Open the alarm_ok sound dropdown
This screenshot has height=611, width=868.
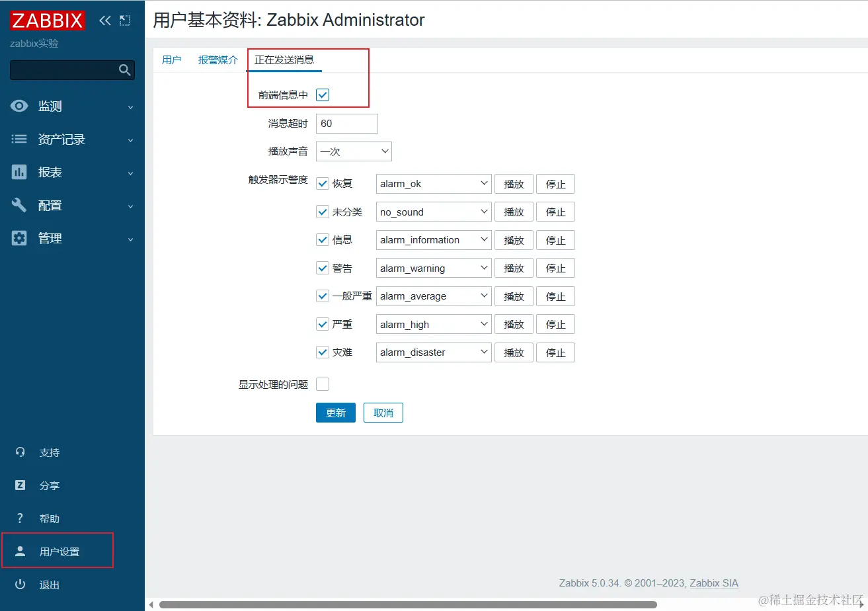coord(434,184)
